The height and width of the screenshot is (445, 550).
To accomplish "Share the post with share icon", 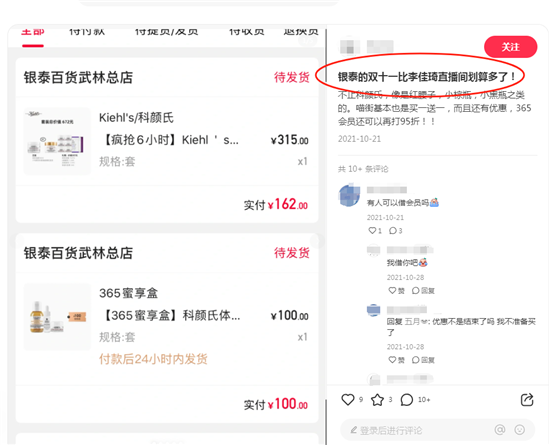I will (527, 399).
